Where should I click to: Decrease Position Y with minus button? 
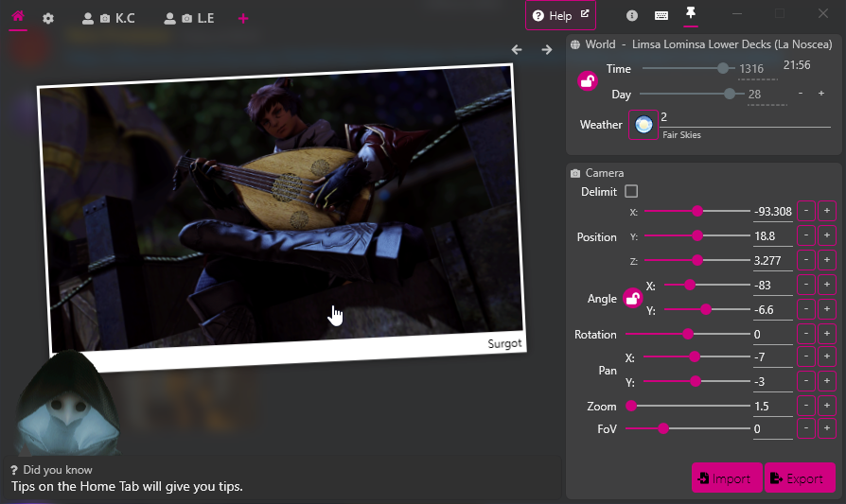coord(806,235)
